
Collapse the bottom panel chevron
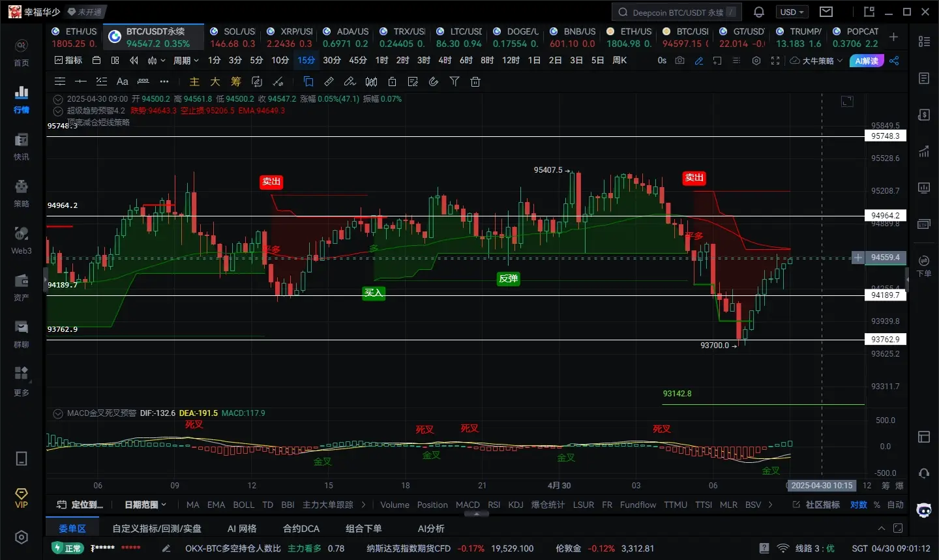(x=882, y=528)
